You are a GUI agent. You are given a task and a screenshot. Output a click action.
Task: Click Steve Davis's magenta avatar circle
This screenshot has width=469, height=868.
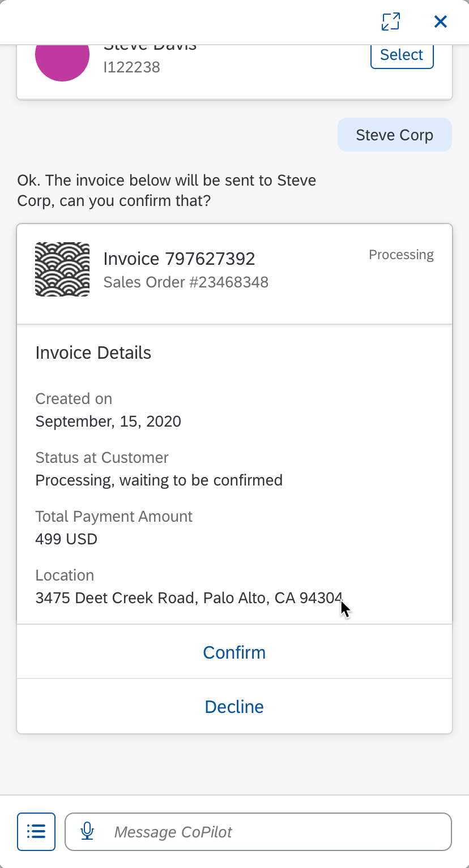(62, 57)
